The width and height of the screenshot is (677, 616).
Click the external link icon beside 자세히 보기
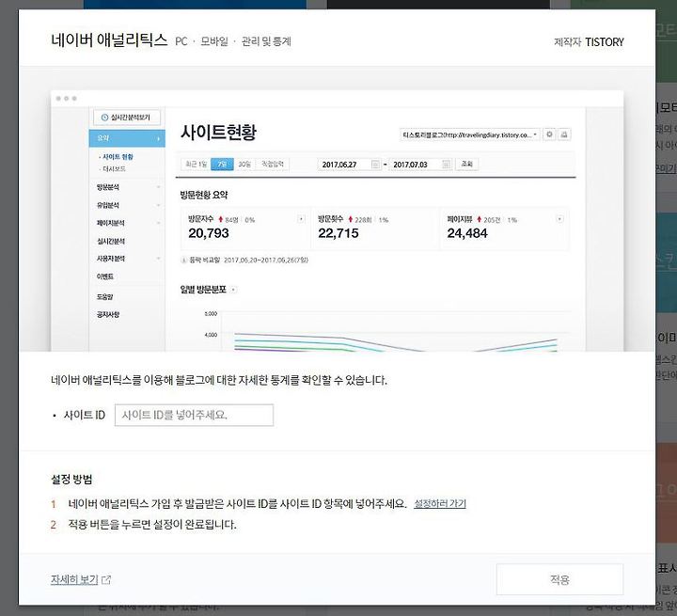(x=106, y=579)
